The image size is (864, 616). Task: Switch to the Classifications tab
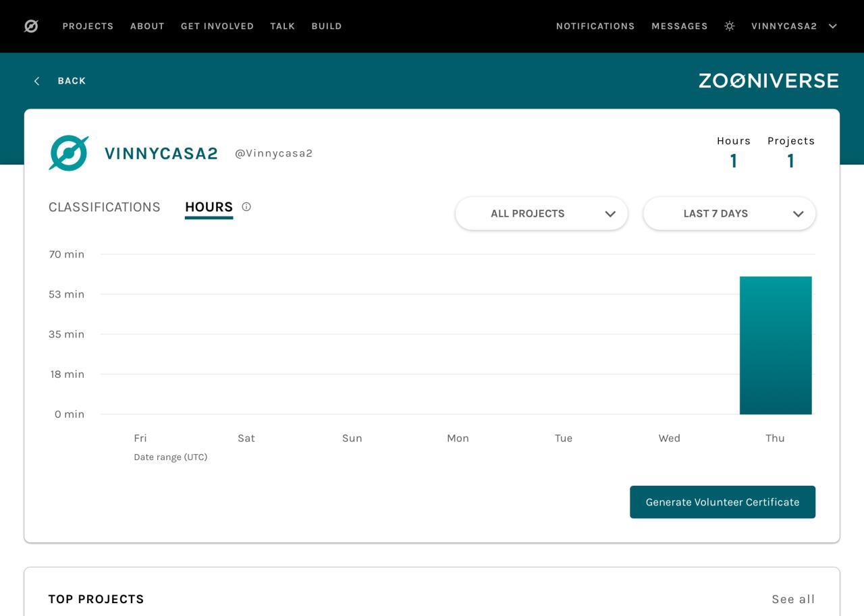(x=105, y=207)
